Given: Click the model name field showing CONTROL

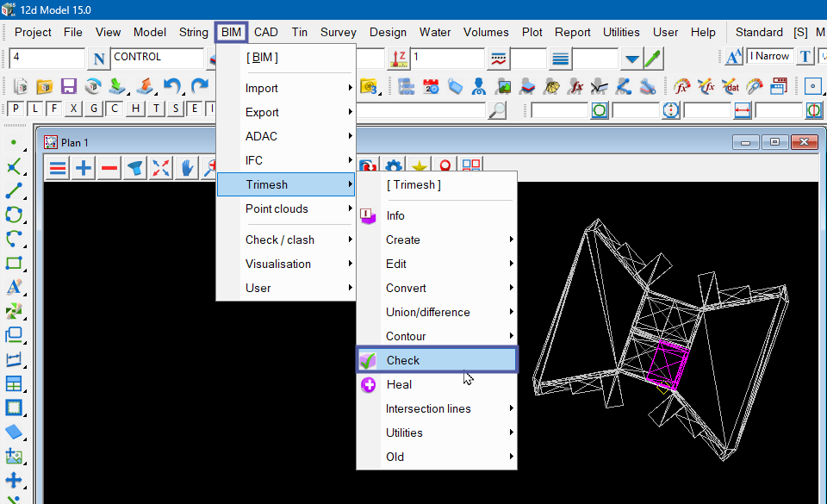Looking at the screenshot, I should click(x=157, y=58).
